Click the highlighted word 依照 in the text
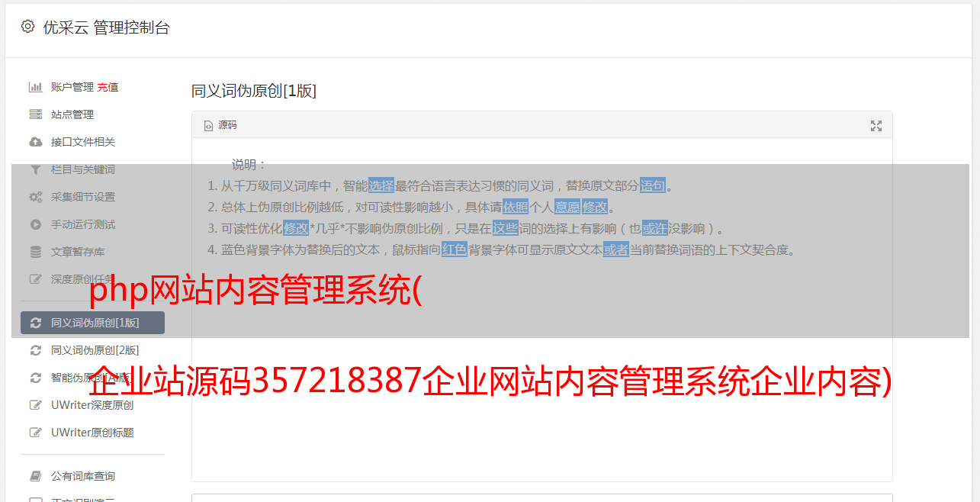 click(515, 207)
